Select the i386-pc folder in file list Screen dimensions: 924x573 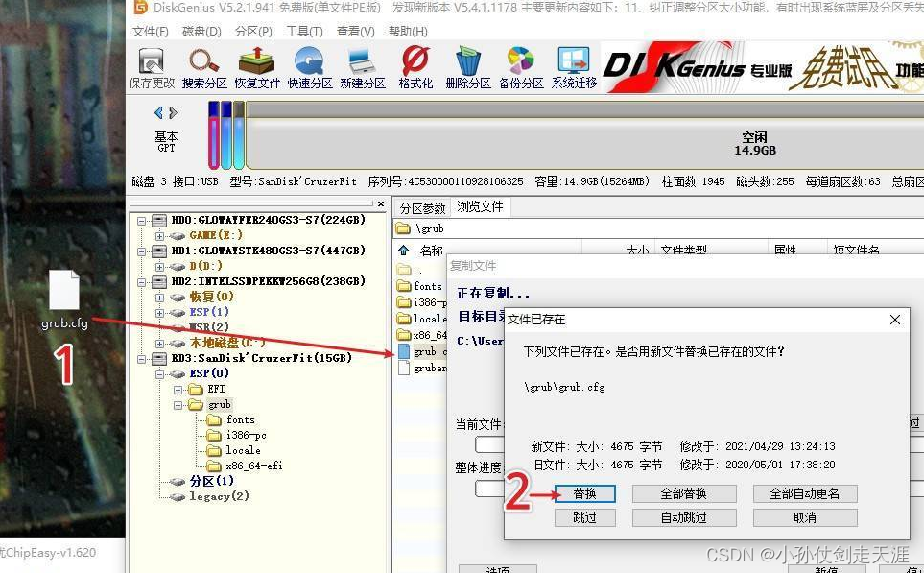click(421, 302)
